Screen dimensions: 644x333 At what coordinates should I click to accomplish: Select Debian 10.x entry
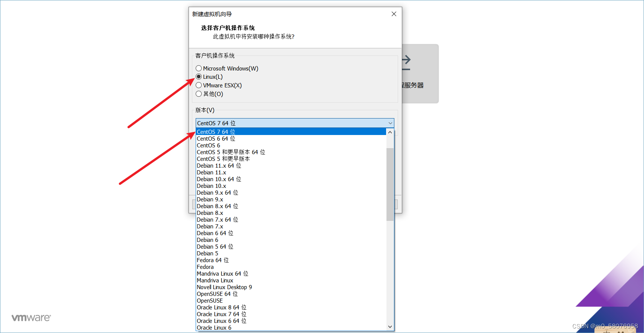pyautogui.click(x=291, y=186)
